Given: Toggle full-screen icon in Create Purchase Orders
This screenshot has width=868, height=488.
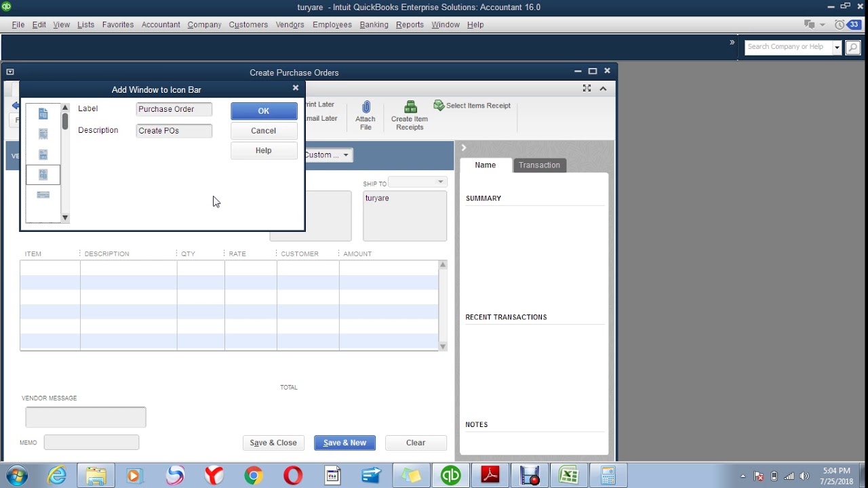Looking at the screenshot, I should pos(587,88).
